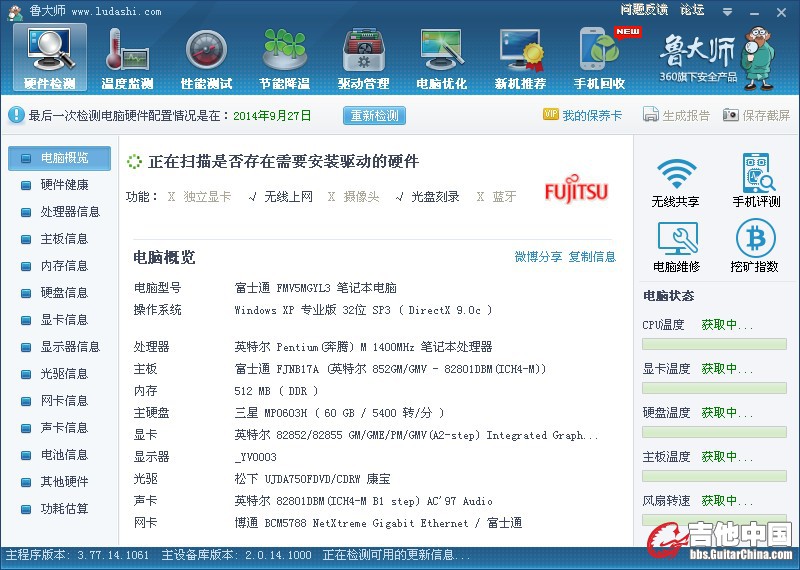This screenshot has width=800, height=570.
Task: Click the 鲁大师 app icon in title bar
Action: click(15, 12)
